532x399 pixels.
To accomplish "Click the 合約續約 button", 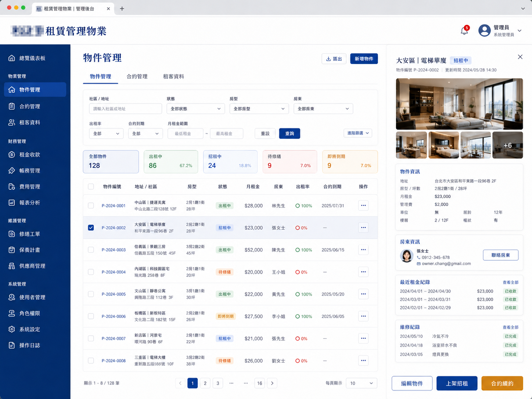I will 502,383.
